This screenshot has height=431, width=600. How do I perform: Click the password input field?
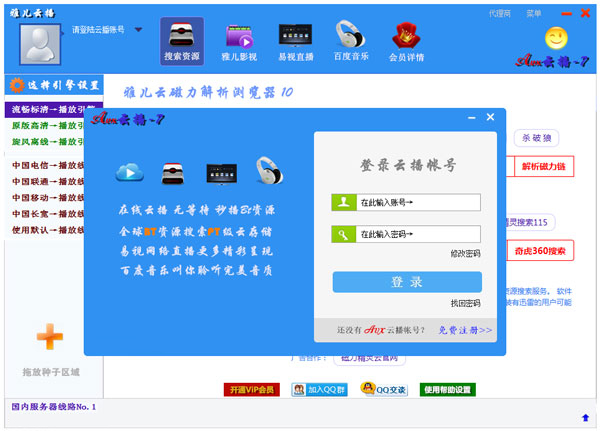(418, 235)
